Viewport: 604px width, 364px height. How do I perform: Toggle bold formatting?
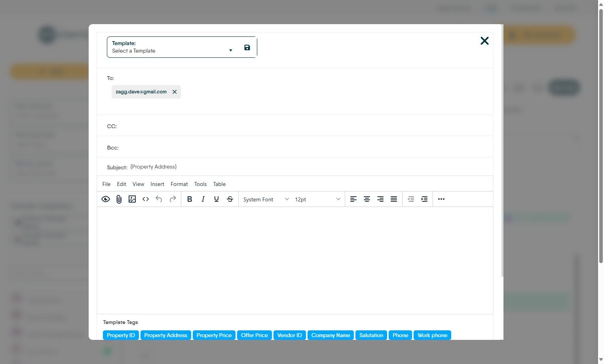point(190,199)
